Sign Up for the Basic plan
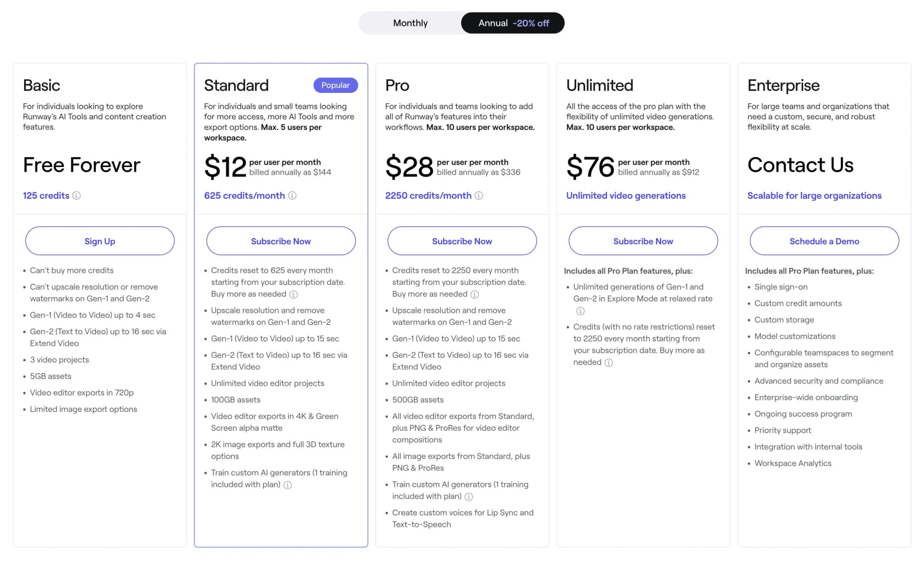 [99, 241]
